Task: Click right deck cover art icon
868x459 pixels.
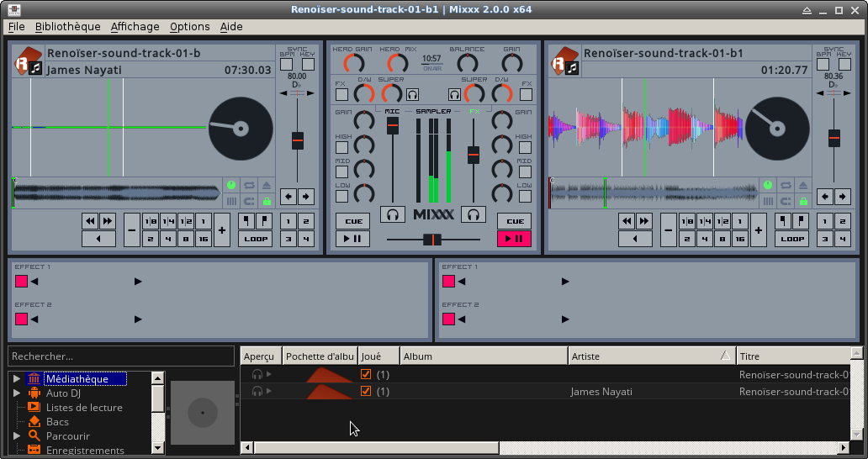Action: tap(566, 61)
